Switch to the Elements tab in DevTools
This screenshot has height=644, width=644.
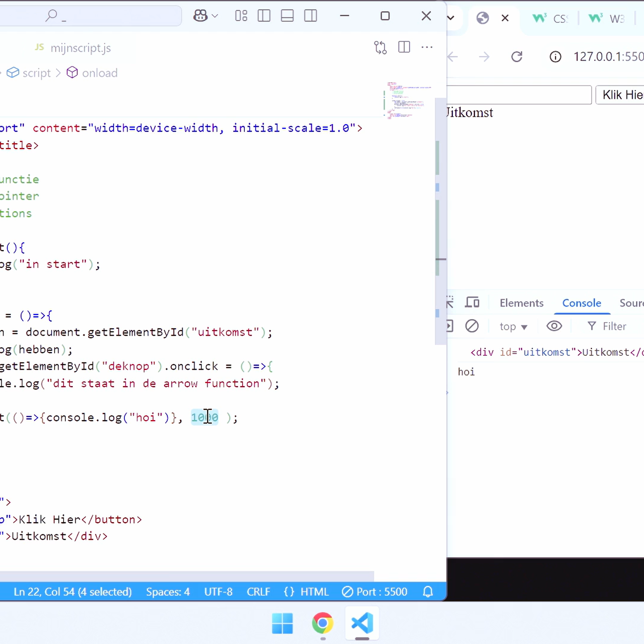(x=521, y=303)
